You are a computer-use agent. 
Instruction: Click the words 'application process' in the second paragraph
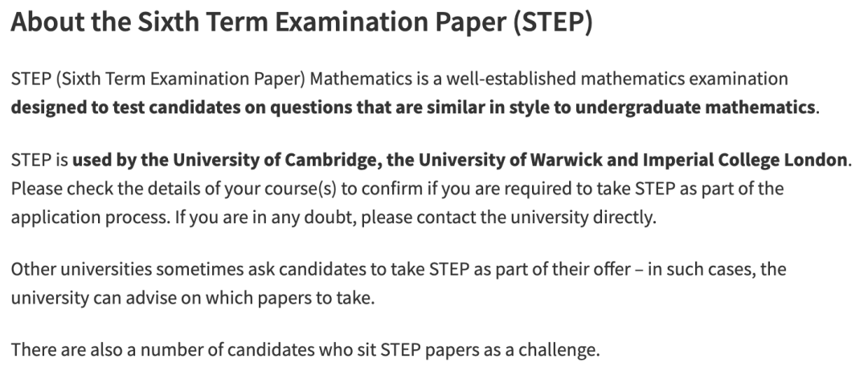tap(88, 218)
